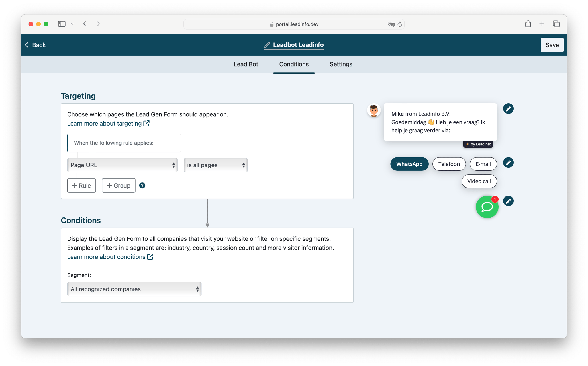
Task: Add a new rule with the Rule button
Action: point(81,185)
